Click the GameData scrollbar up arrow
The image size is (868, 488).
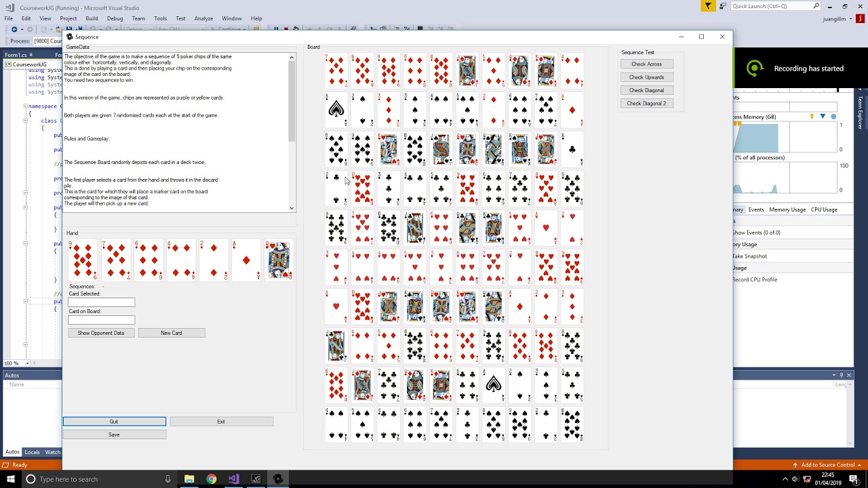pyautogui.click(x=292, y=57)
